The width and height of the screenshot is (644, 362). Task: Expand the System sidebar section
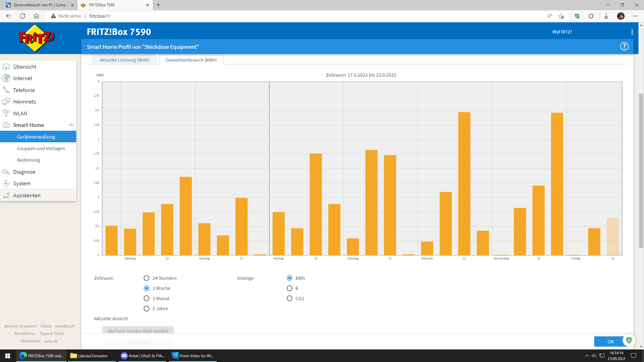tap(22, 183)
